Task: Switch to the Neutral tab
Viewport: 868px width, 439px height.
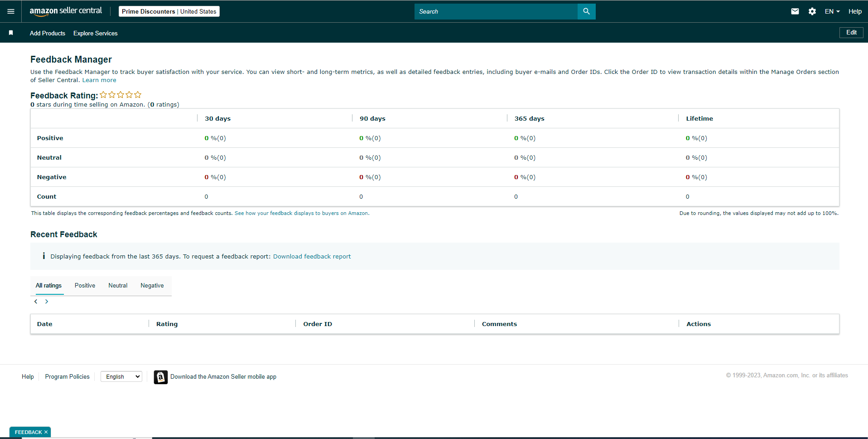Action: (x=118, y=285)
